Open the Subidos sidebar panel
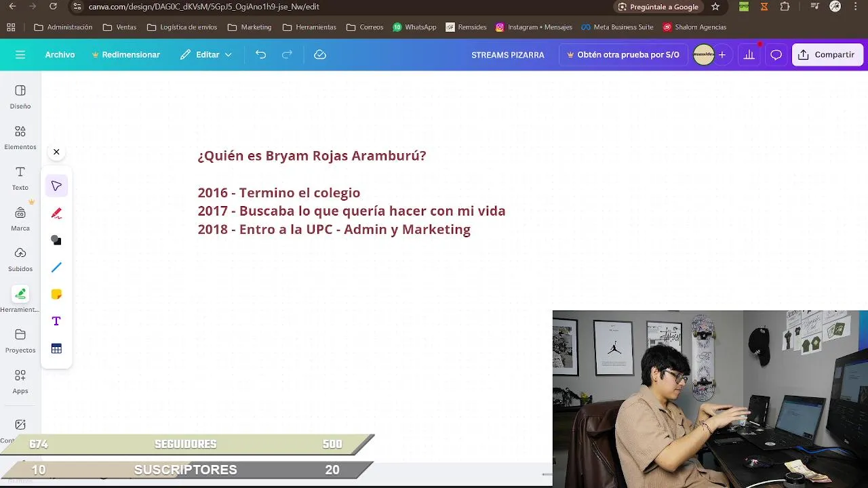This screenshot has width=868, height=488. coord(20,260)
